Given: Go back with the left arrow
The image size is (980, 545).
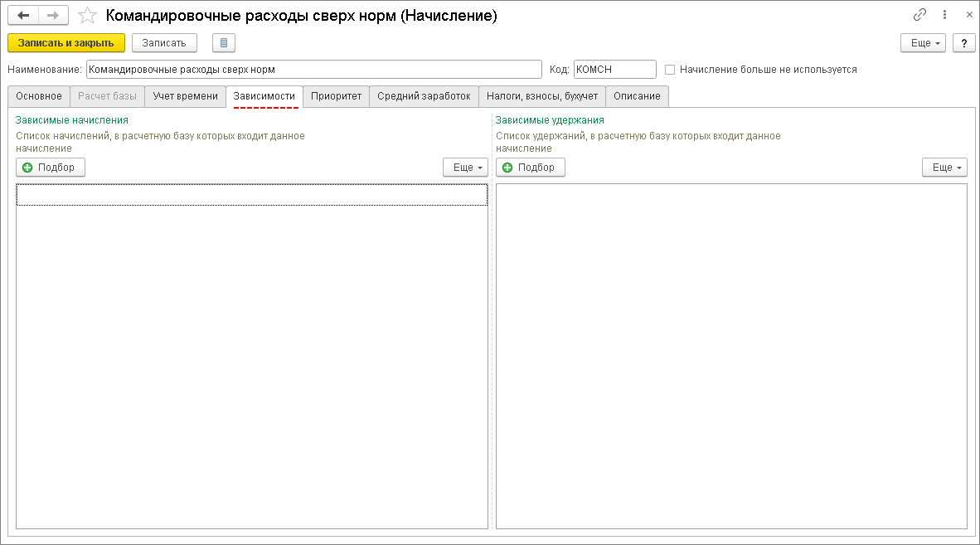Looking at the screenshot, I should click(x=23, y=16).
